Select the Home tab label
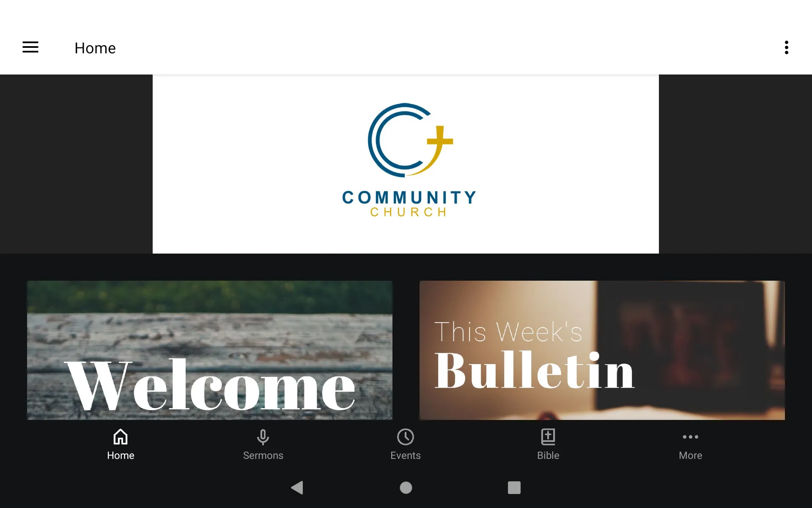The height and width of the screenshot is (508, 812). coord(120,456)
